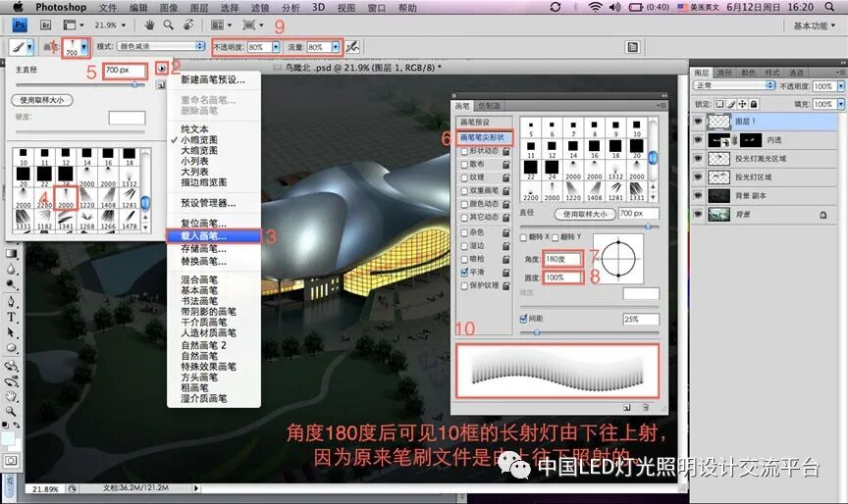This screenshot has width=848, height=504.
Task: Click trash icon at Brushes panel bottom
Action: pos(645,407)
